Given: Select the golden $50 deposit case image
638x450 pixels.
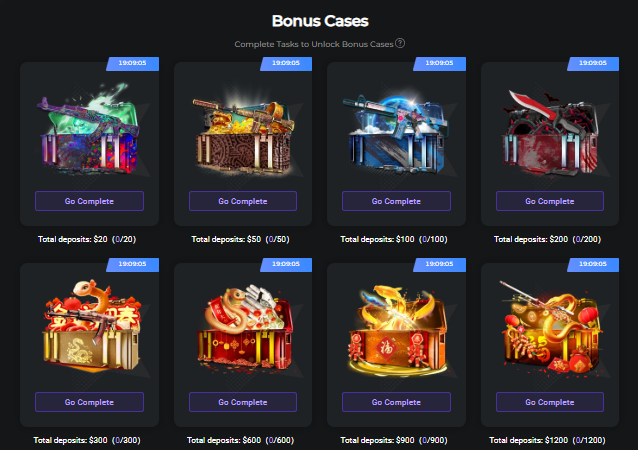Looking at the screenshot, I should (243, 134).
